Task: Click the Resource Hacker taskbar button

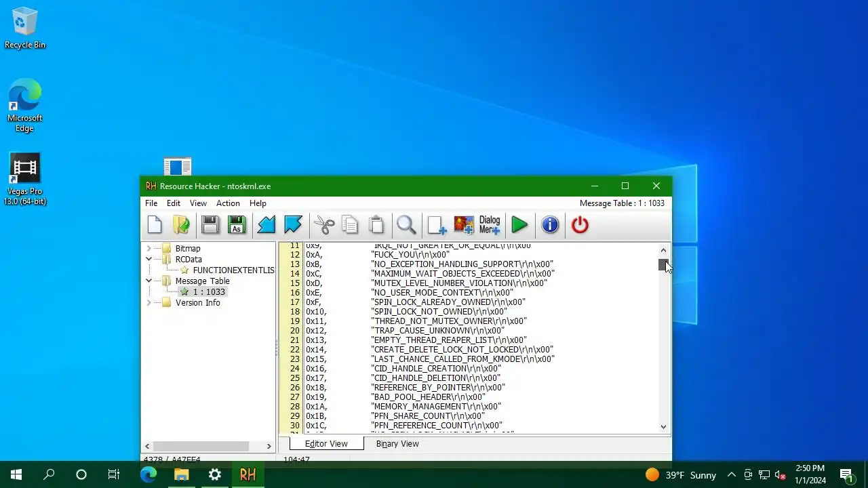Action: pyautogui.click(x=248, y=474)
